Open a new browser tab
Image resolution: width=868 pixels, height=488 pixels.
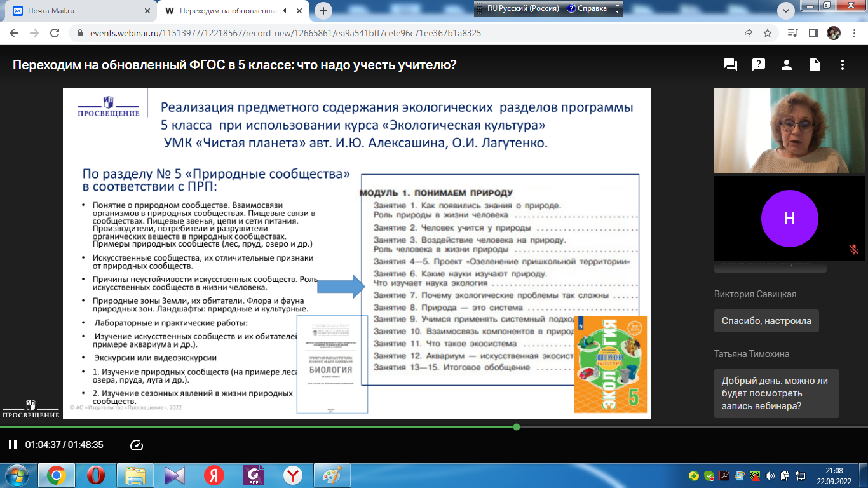point(323,11)
